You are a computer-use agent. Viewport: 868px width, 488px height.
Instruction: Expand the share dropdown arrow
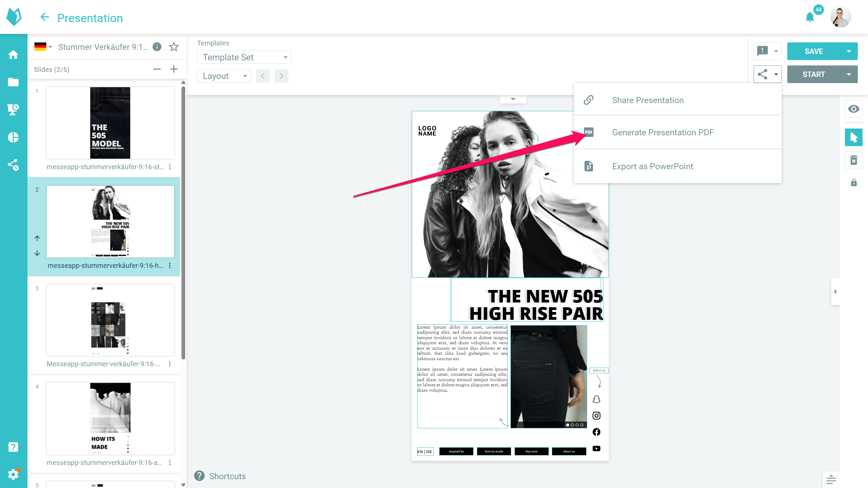(776, 74)
